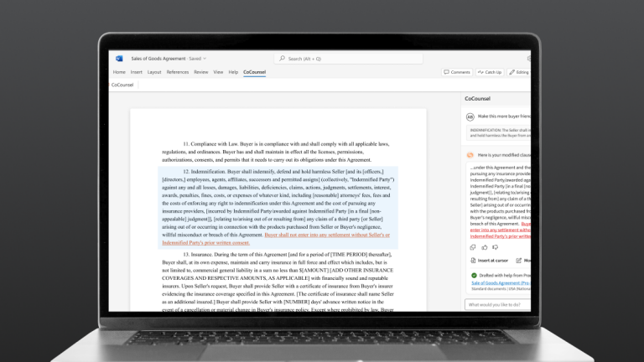Viewport: 644px width, 362px height.
Task: Click the Word app icon in title bar
Action: pyautogui.click(x=118, y=59)
